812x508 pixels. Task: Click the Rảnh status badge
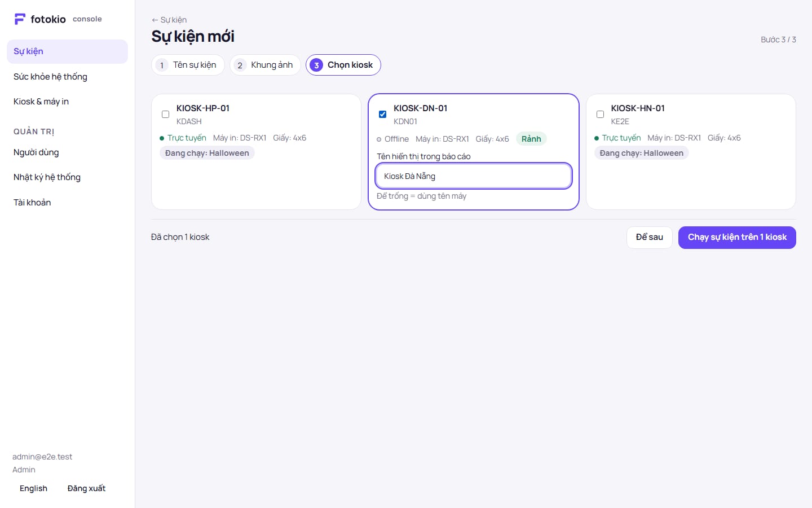point(531,139)
